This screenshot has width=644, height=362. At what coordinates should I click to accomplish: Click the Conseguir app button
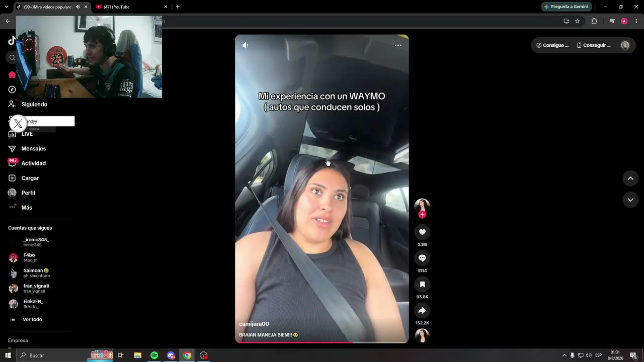coord(594,45)
